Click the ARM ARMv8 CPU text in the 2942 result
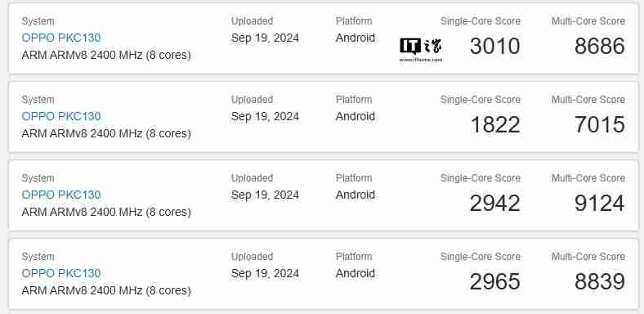644x314 pixels. click(x=106, y=212)
